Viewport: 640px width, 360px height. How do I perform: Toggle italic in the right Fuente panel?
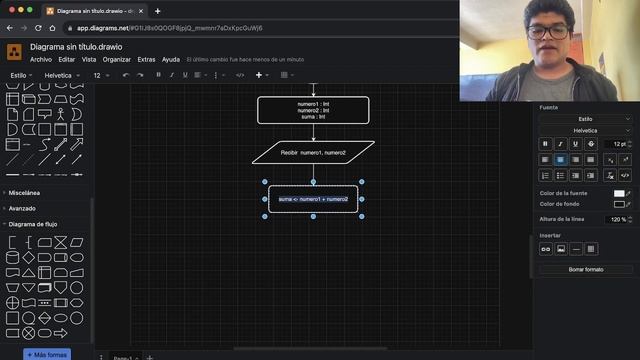(x=560, y=144)
